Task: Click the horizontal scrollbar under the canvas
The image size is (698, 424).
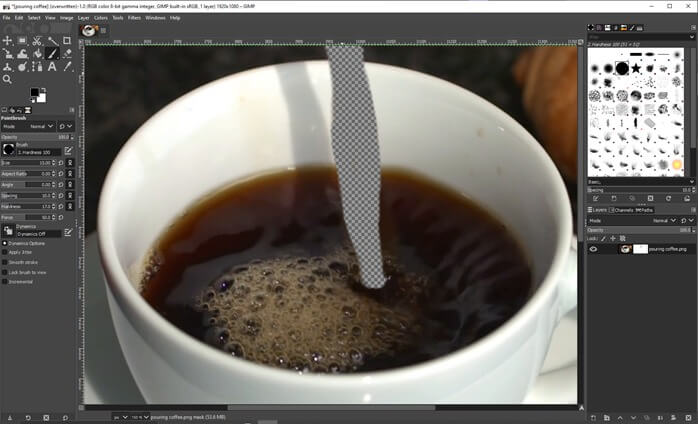Action: pos(332,408)
